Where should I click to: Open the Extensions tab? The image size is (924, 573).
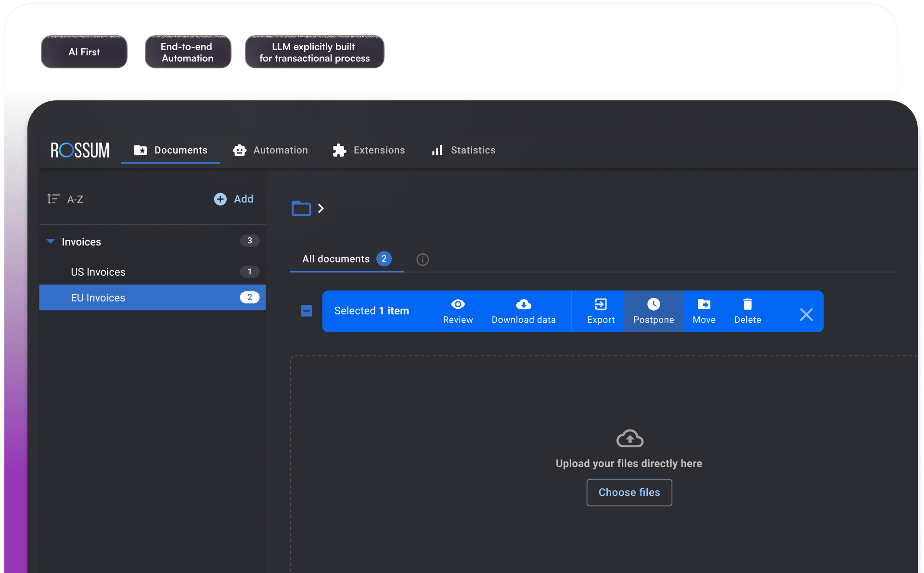point(369,150)
